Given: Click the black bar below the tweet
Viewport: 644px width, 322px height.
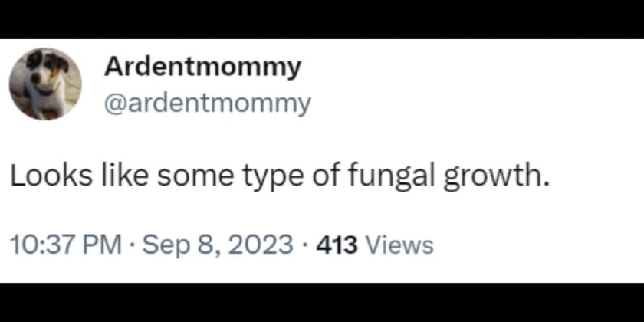Looking at the screenshot, I should pos(322,303).
